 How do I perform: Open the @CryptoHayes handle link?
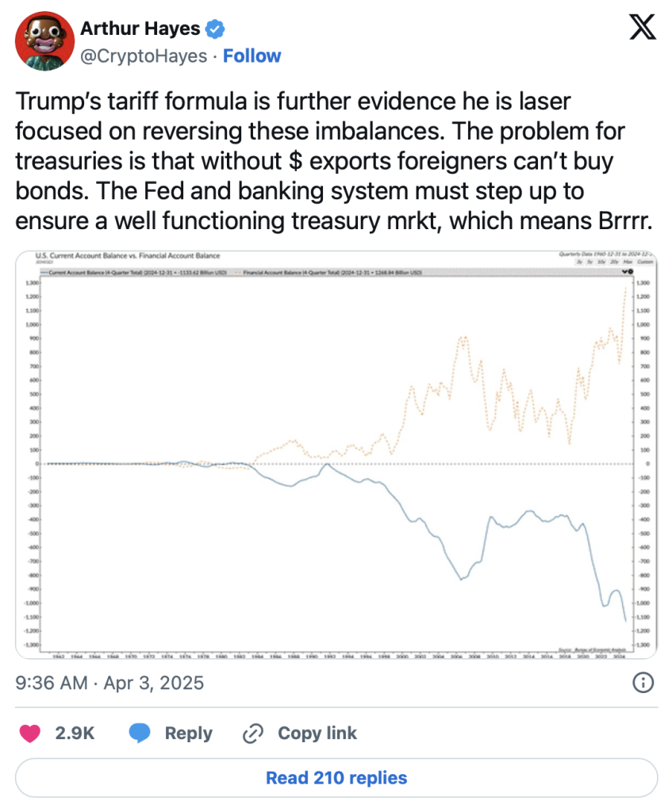(143, 56)
